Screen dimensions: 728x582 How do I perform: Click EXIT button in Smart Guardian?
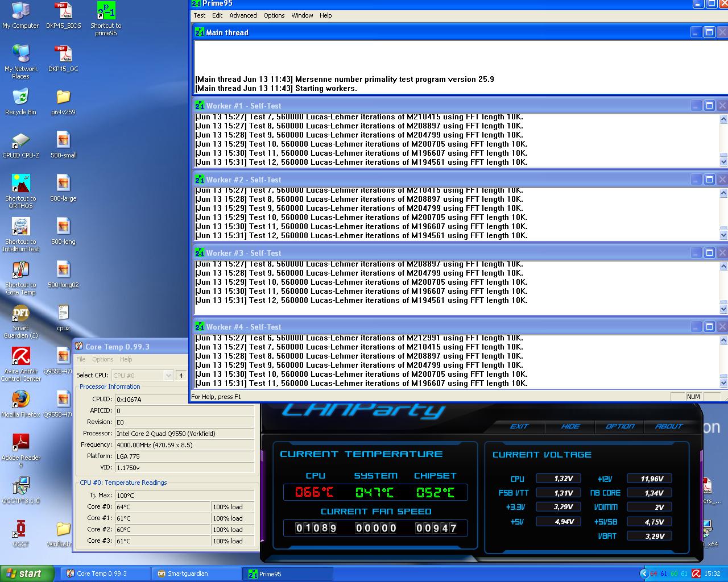pyautogui.click(x=519, y=426)
